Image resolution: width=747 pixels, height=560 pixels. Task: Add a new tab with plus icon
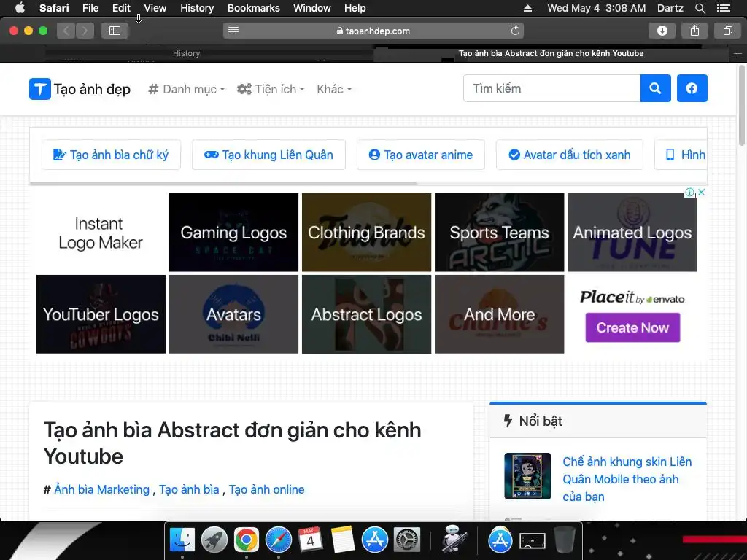click(x=738, y=54)
